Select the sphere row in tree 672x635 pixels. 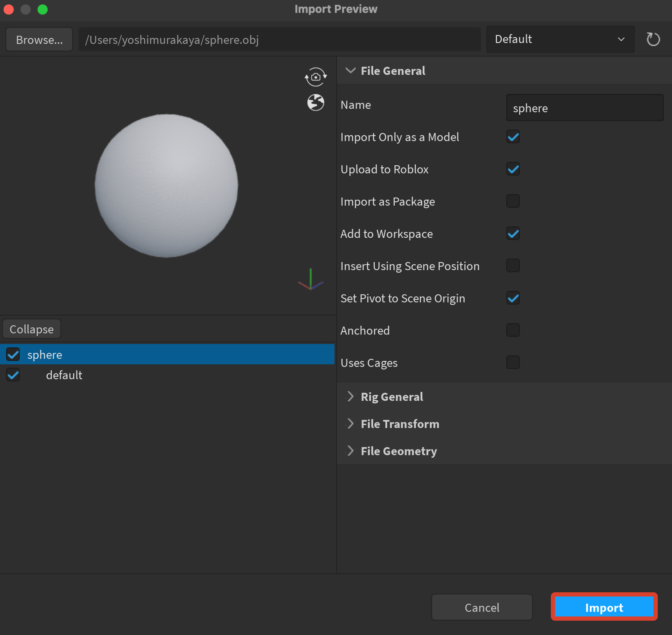167,354
